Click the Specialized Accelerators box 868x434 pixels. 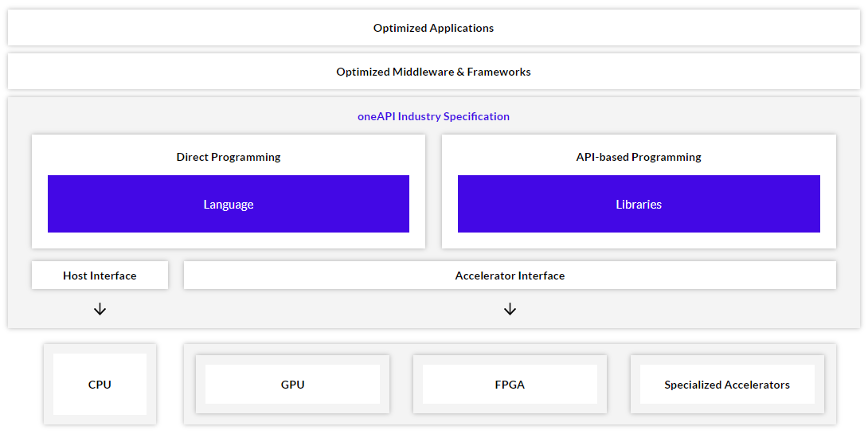pos(727,385)
